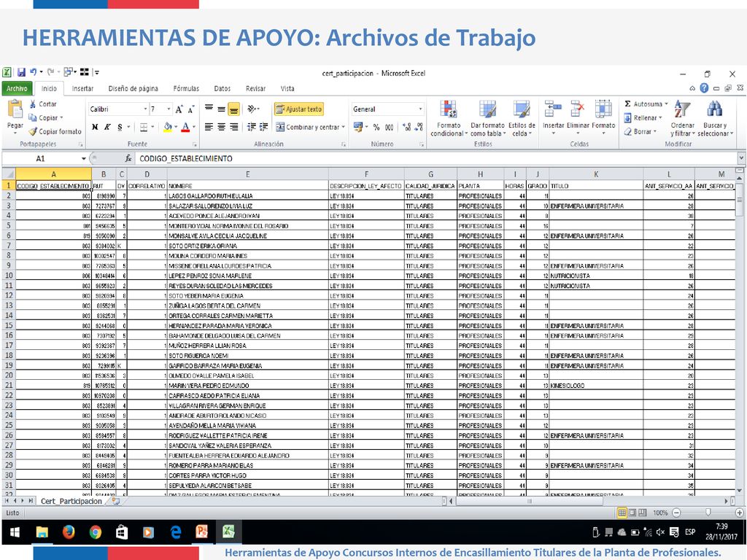Toggle italic K formatting
Image resolution: width=747 pixels, height=560 pixels.
(x=108, y=127)
